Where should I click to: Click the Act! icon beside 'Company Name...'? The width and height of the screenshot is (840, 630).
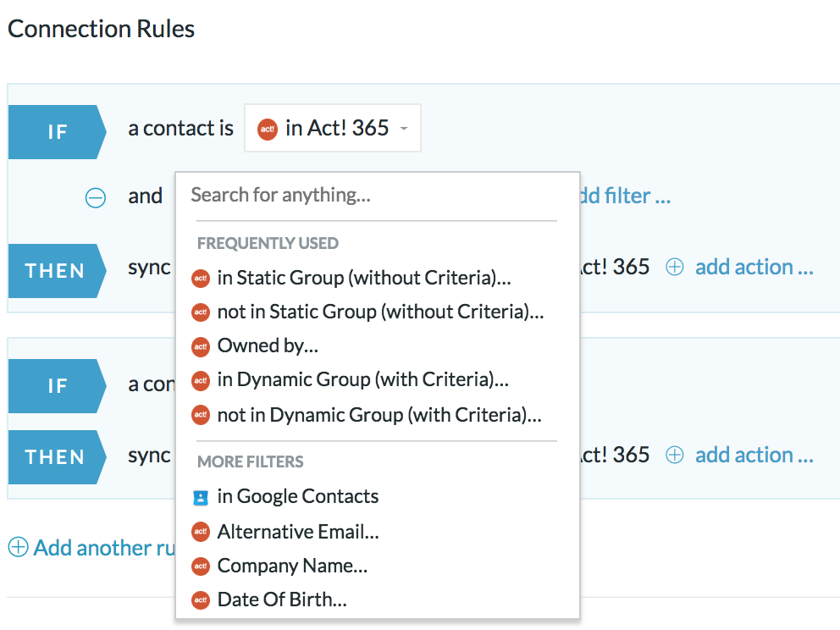(201, 566)
